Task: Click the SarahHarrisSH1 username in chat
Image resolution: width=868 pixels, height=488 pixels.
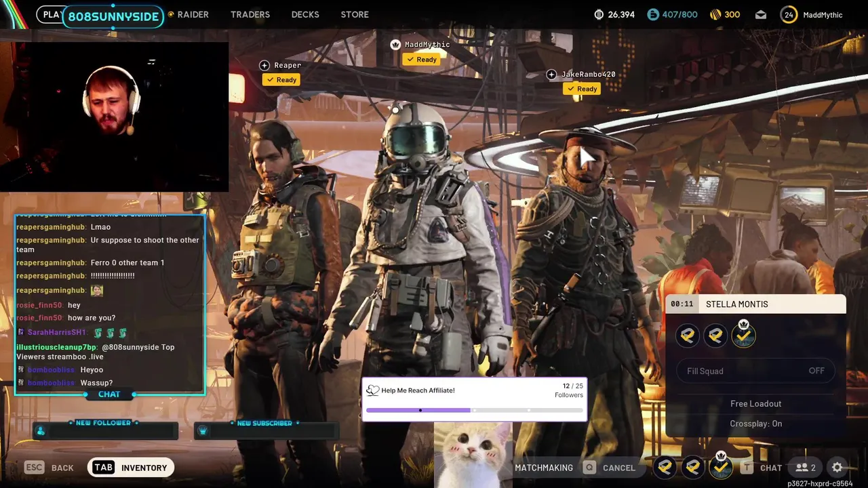Action: (56, 332)
